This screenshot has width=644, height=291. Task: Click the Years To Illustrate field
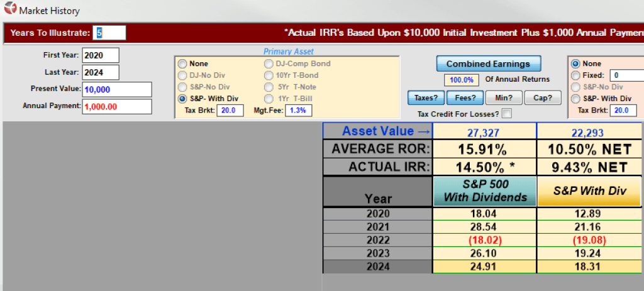[109, 33]
